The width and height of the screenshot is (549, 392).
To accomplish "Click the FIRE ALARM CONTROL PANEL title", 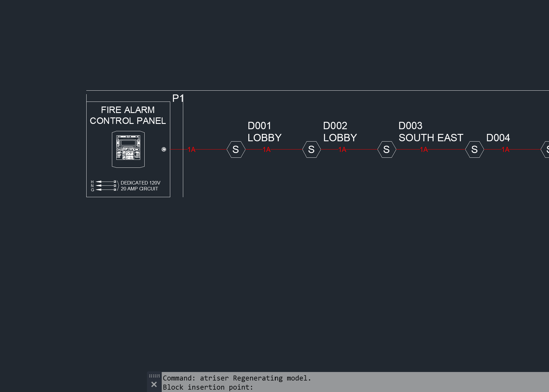I will [128, 115].
